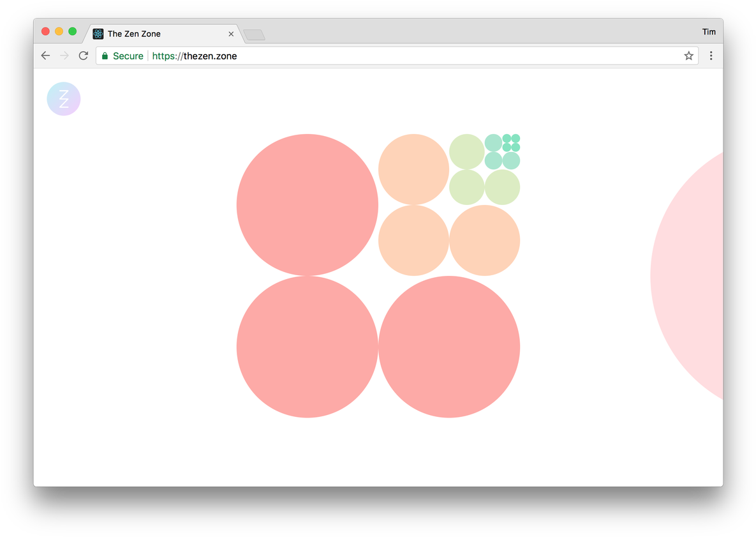Select the bottom-left large salmon circle
The width and height of the screenshot is (756, 537).
click(x=307, y=347)
